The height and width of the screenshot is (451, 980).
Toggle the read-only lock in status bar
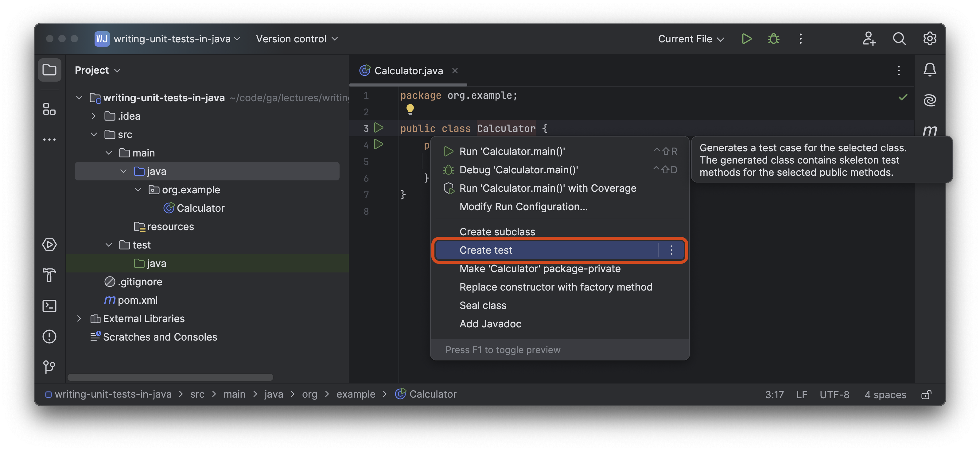[926, 395]
